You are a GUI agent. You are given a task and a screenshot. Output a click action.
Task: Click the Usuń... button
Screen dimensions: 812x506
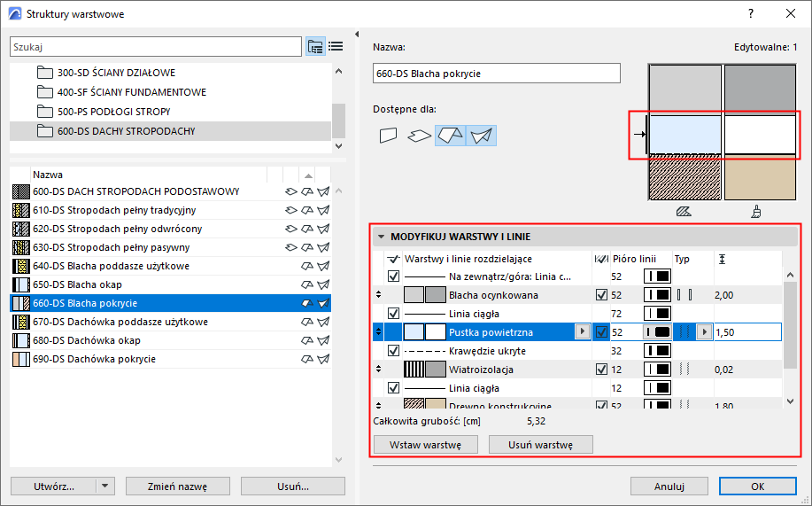click(x=292, y=487)
